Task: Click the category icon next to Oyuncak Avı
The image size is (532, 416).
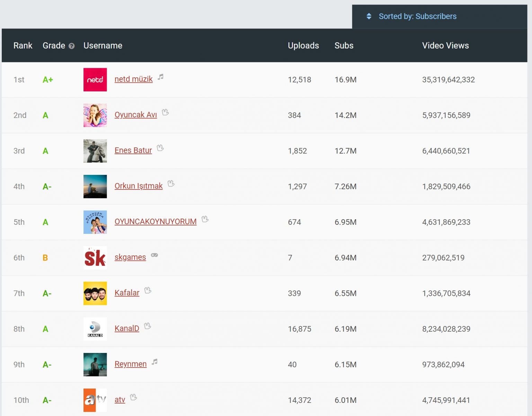Action: click(165, 112)
